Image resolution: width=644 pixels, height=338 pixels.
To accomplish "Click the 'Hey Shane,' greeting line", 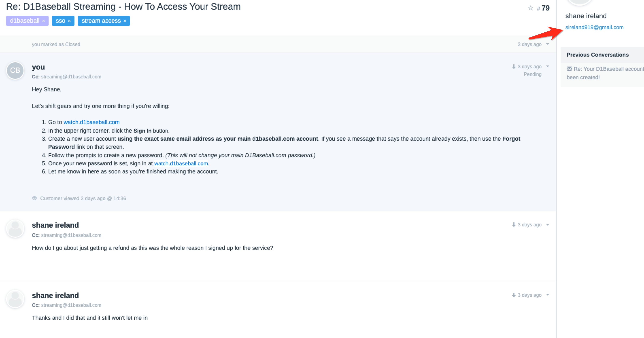I will click(47, 89).
